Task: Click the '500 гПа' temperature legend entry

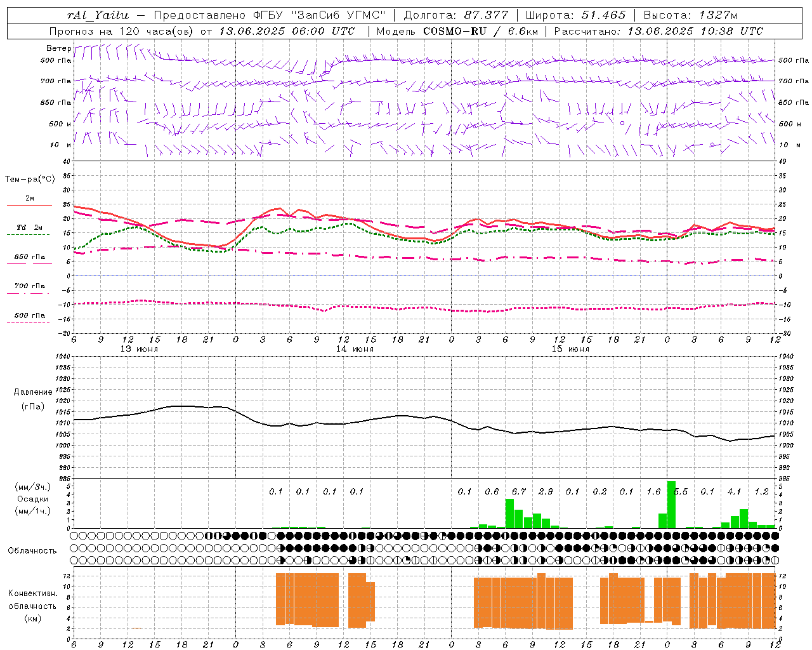Action: [x=29, y=315]
